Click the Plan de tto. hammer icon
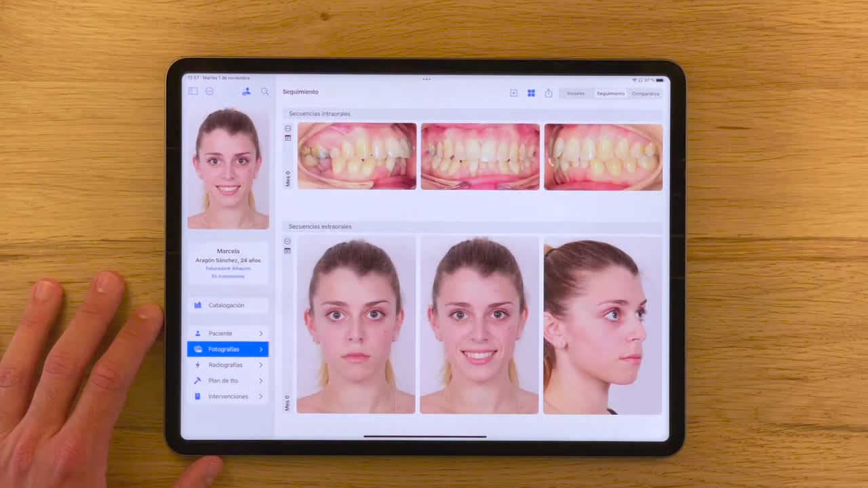The width and height of the screenshot is (868, 488). click(198, 381)
